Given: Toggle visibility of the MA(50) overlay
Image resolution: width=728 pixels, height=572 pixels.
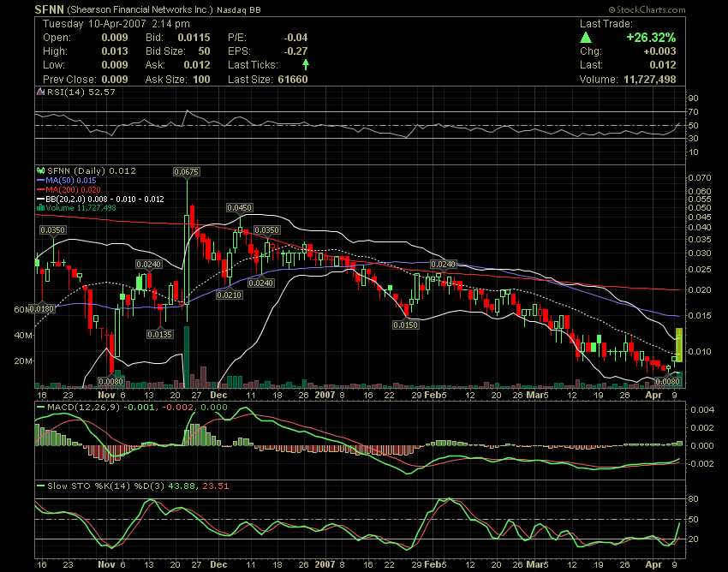Looking at the screenshot, I should (40, 181).
